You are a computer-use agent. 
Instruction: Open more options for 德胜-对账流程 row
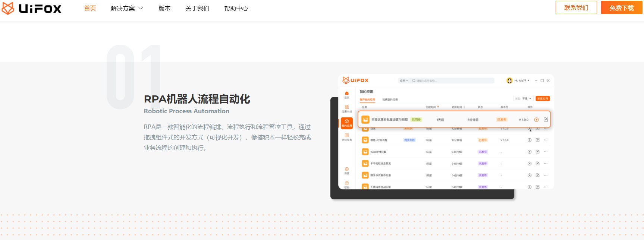tap(546, 140)
